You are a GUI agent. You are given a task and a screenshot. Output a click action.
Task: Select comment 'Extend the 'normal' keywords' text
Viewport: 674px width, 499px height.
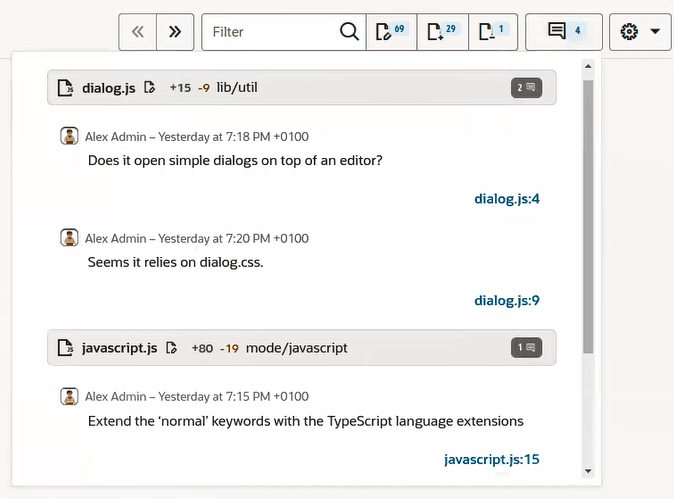[x=306, y=421]
